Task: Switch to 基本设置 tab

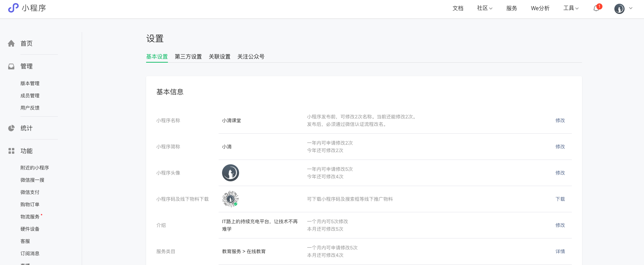Action: coord(157,56)
